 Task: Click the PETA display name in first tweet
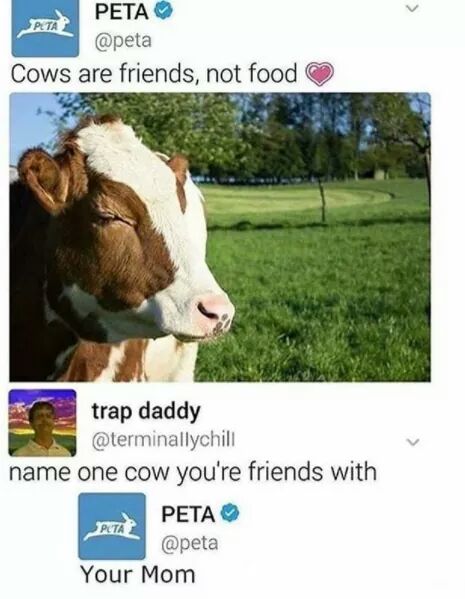pos(122,11)
